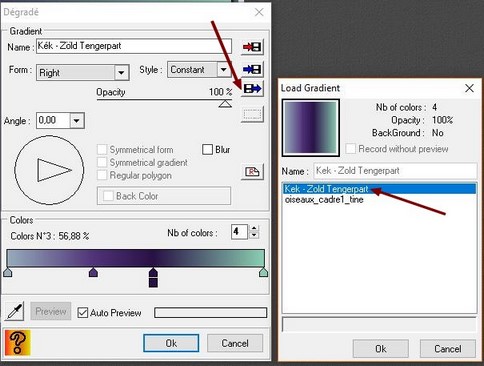Increase Nb of colors with up stepper
Screen dimensions: 484x366
click(x=254, y=228)
